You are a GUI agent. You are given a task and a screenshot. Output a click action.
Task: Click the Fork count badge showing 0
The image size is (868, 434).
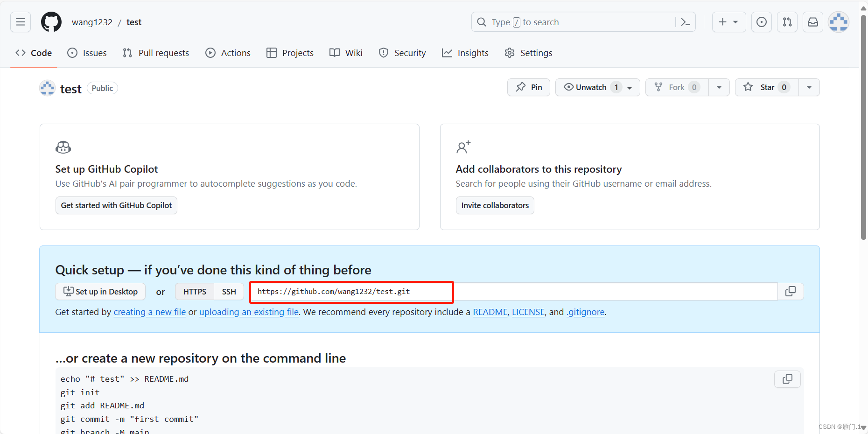(x=694, y=87)
